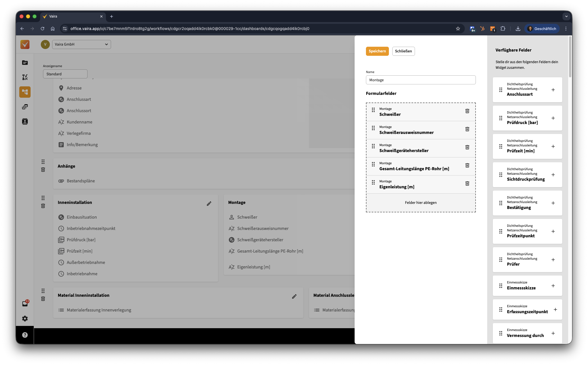Open the inbox icon with notification badge
The height and width of the screenshot is (365, 588).
25,304
